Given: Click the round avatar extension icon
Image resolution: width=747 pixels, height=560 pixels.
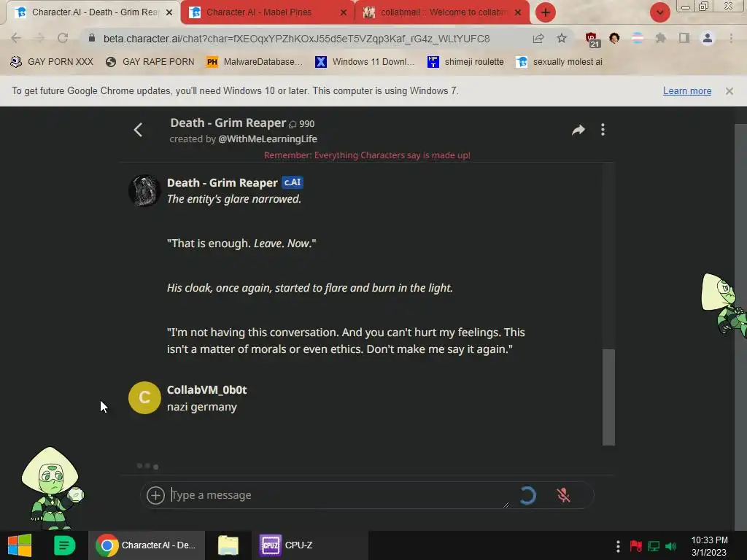Looking at the screenshot, I should point(614,38).
